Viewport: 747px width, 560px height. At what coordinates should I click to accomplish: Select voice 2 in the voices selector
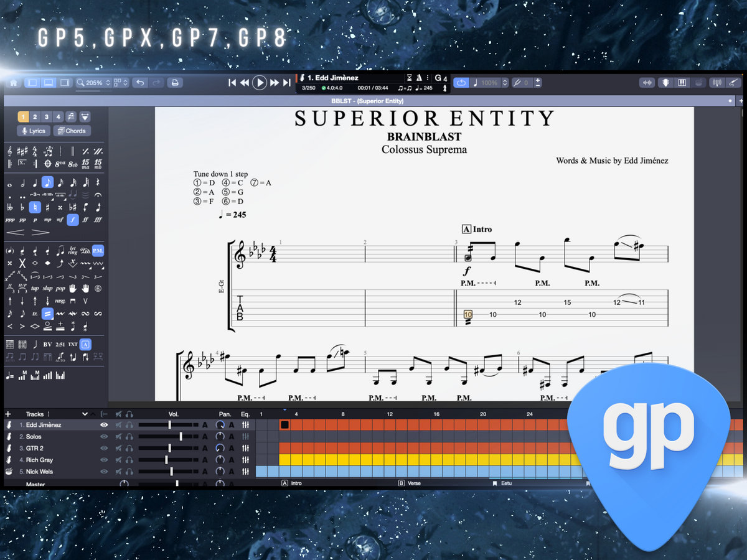click(35, 116)
